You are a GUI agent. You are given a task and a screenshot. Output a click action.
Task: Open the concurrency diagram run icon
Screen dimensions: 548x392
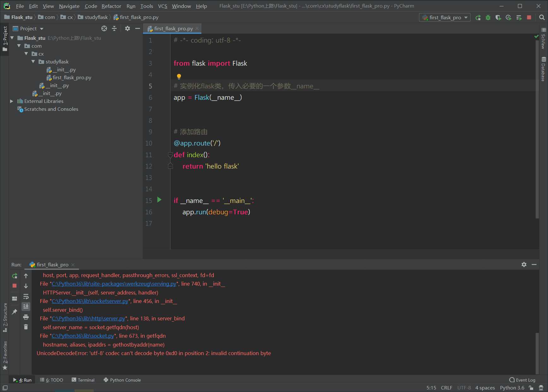(519, 18)
